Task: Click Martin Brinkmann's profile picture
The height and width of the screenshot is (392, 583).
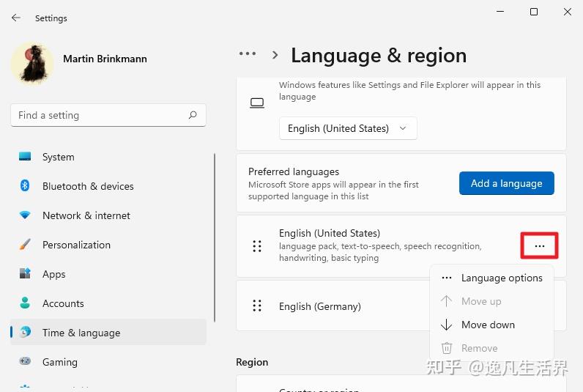Action: (x=32, y=63)
